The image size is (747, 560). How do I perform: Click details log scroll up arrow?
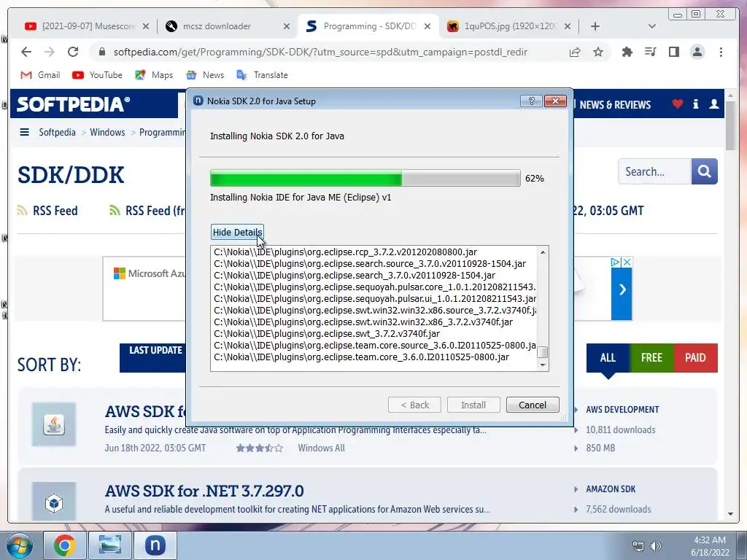click(x=543, y=252)
